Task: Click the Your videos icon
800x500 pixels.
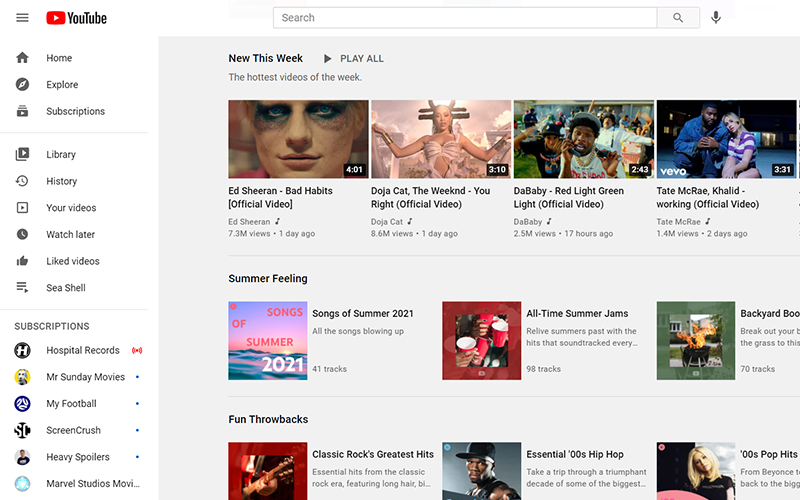Action: 22,208
